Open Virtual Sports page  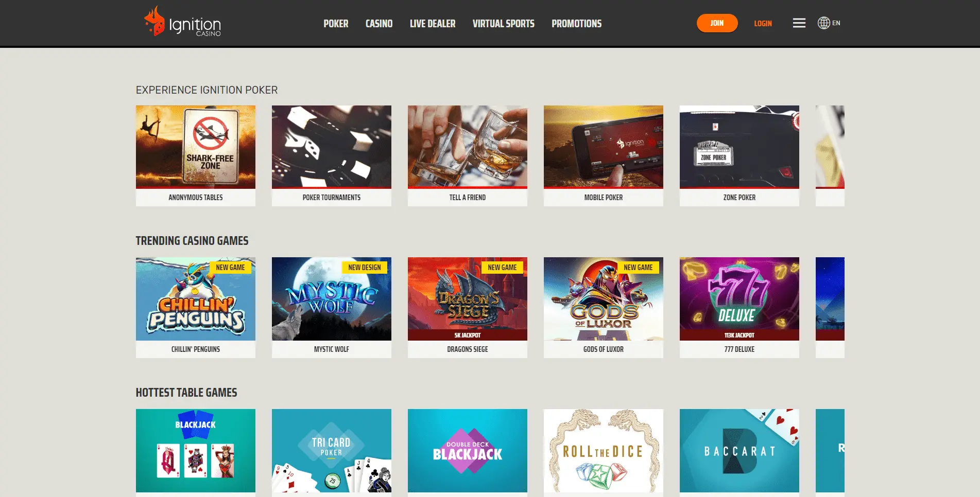point(503,24)
